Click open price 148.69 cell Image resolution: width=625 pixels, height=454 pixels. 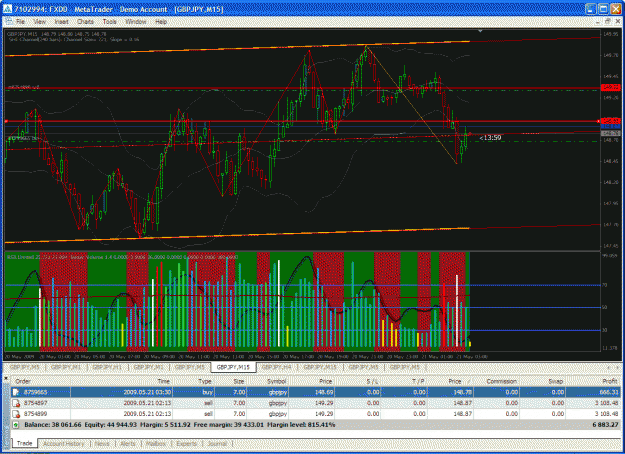(x=324, y=392)
